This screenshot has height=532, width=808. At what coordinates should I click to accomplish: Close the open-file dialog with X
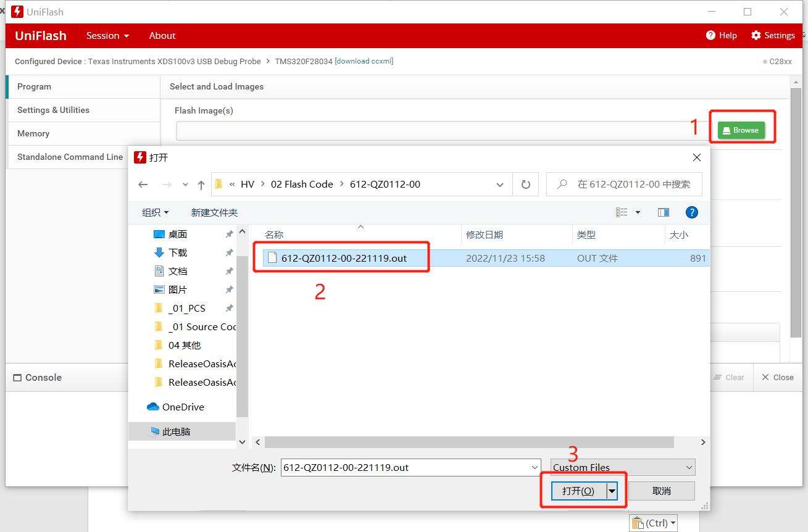tap(697, 157)
